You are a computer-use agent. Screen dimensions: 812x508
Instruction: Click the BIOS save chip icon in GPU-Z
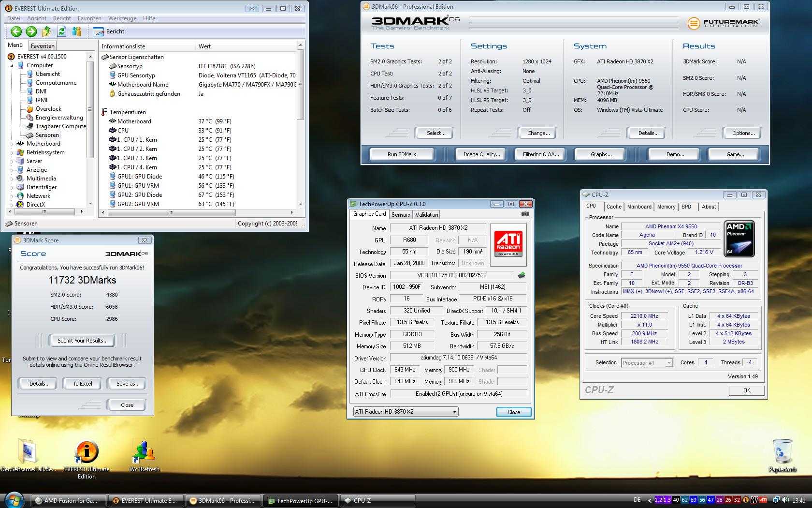[x=521, y=275]
